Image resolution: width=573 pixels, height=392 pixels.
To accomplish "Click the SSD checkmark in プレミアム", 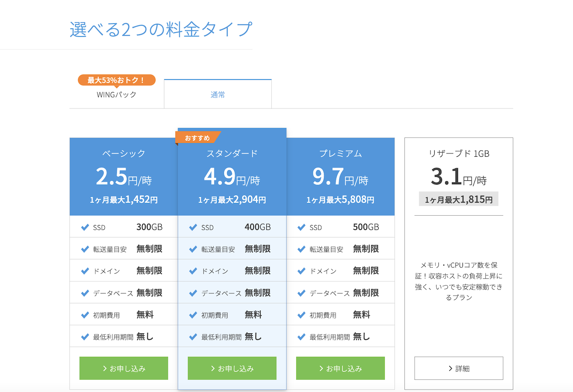I will [302, 227].
